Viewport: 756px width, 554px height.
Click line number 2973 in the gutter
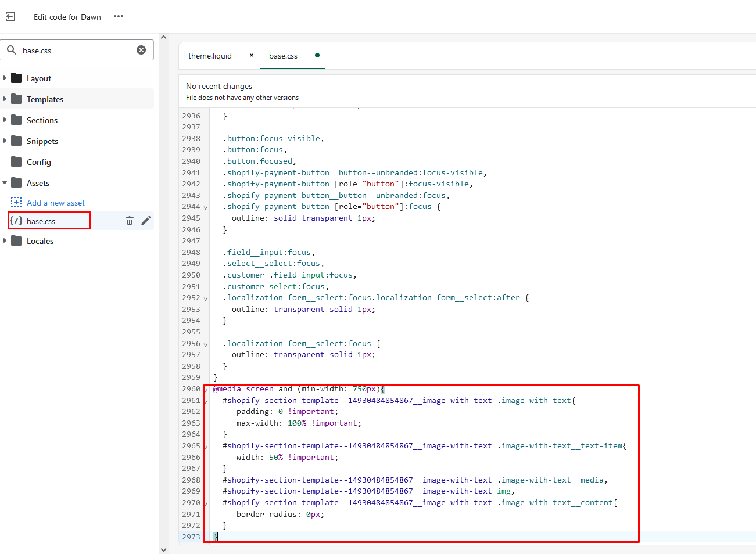click(x=191, y=537)
